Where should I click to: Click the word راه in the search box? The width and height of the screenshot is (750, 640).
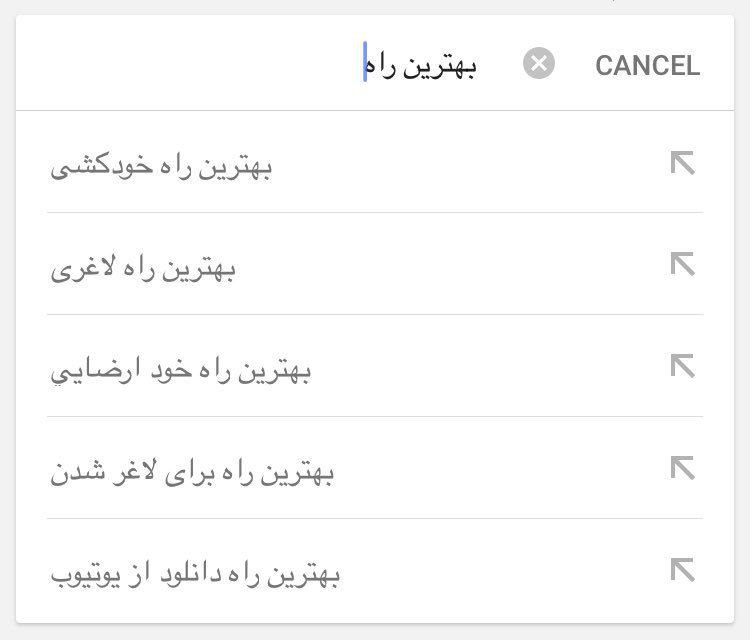click(385, 66)
